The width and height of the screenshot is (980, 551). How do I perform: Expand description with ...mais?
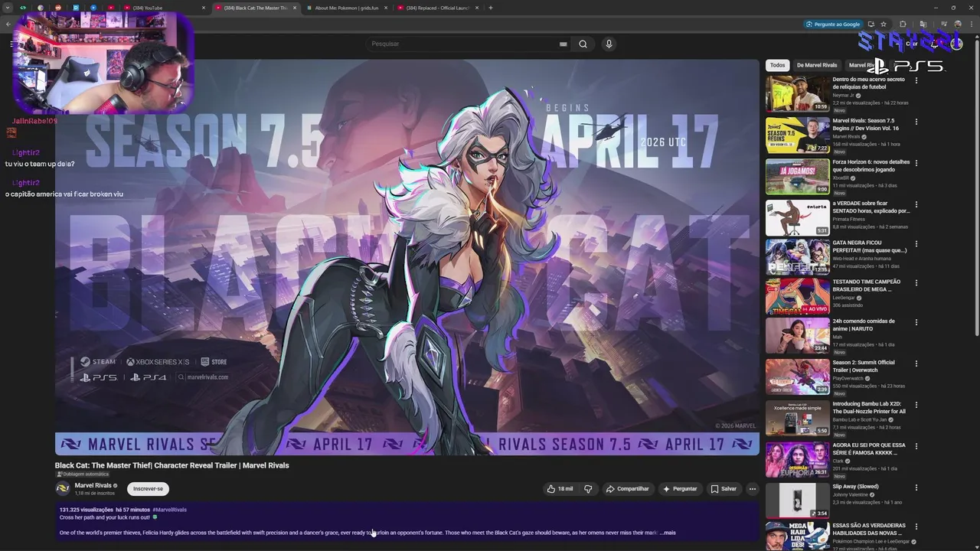(x=668, y=533)
